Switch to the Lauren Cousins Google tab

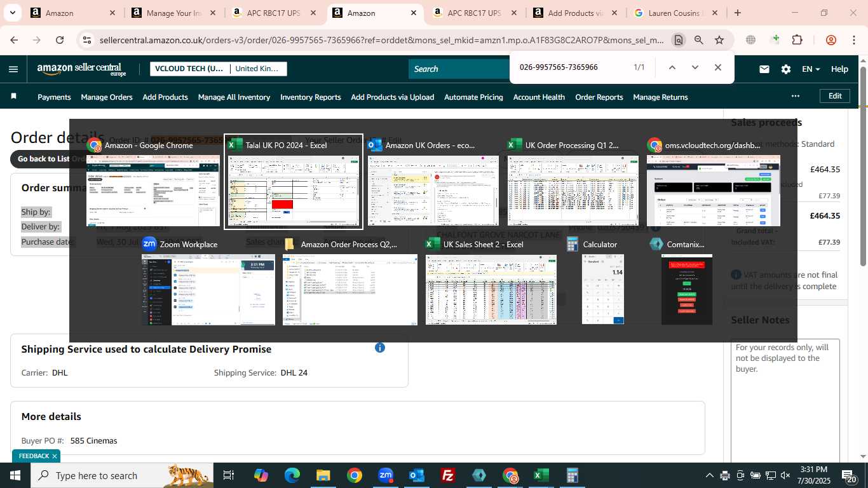[x=675, y=13]
